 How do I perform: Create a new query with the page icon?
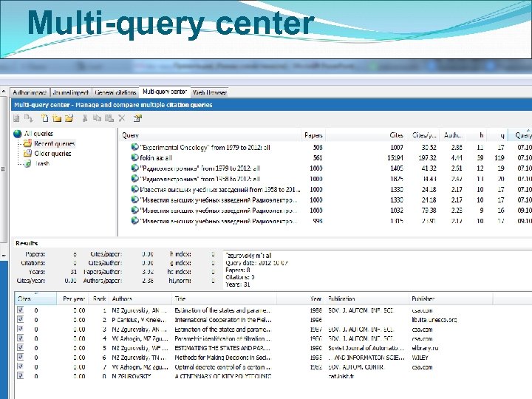click(45, 118)
